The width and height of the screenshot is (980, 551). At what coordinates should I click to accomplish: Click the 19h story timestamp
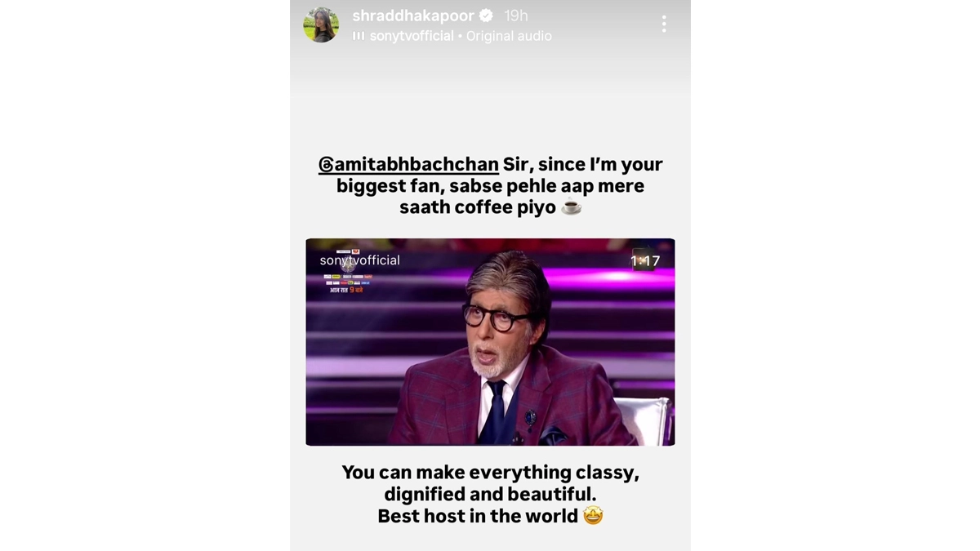click(516, 16)
